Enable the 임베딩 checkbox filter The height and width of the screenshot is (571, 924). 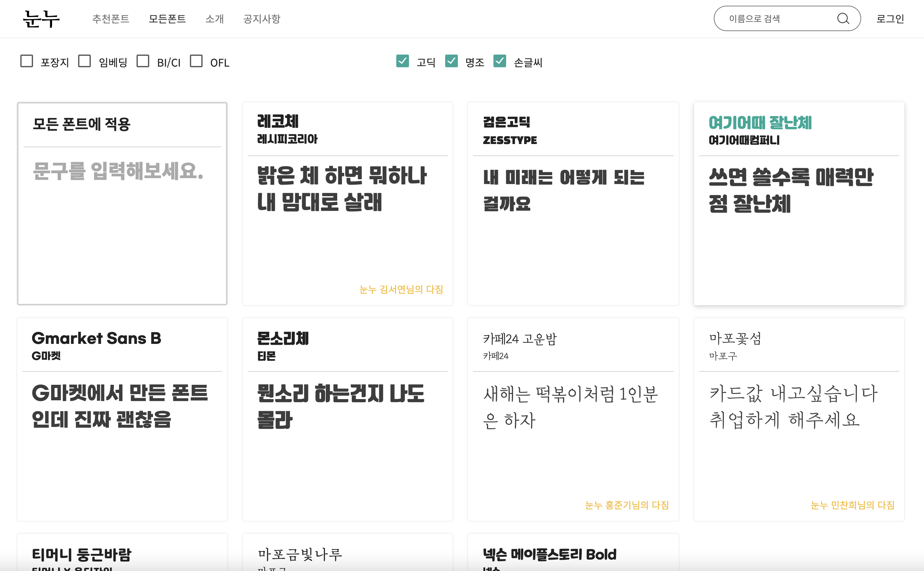pos(84,61)
